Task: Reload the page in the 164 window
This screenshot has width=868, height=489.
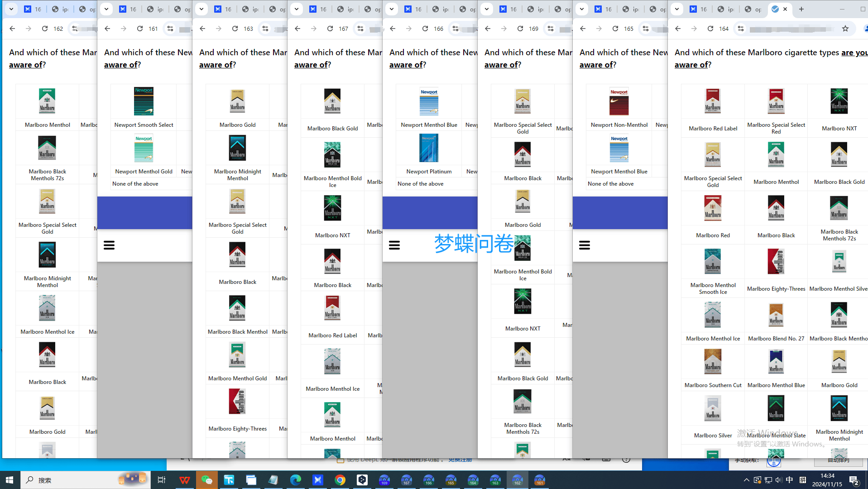Action: (x=710, y=29)
